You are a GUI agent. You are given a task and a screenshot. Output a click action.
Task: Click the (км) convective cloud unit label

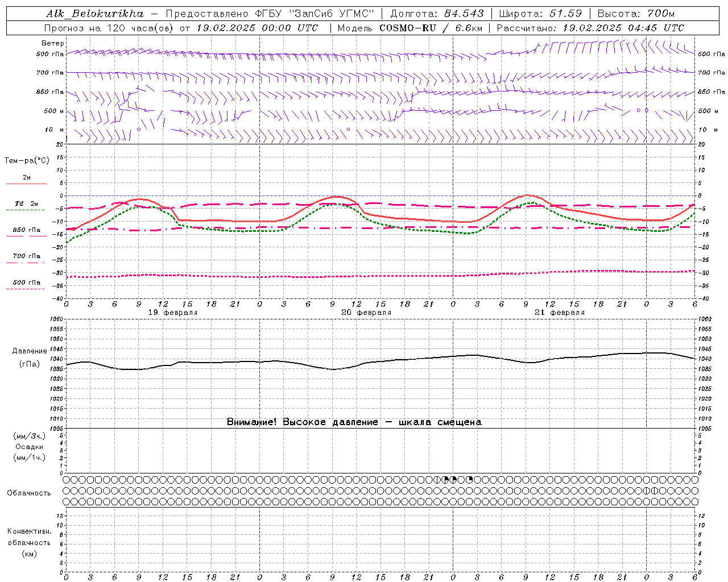29,554
